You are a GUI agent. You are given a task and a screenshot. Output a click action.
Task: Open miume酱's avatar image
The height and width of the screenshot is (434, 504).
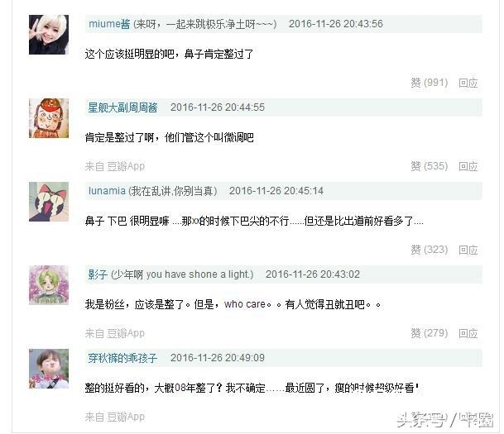click(x=49, y=35)
